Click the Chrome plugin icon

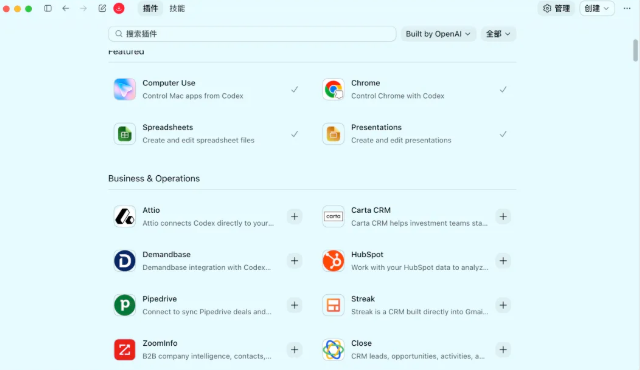point(333,89)
